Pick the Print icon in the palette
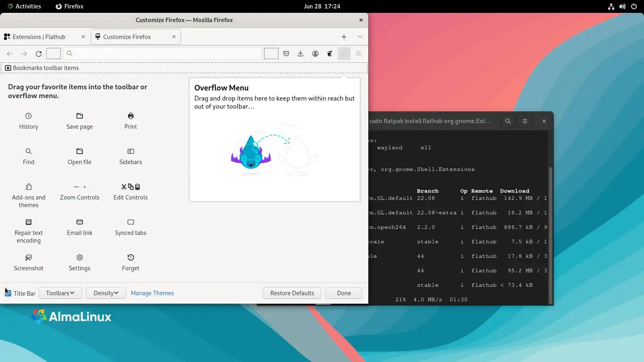 (x=131, y=116)
